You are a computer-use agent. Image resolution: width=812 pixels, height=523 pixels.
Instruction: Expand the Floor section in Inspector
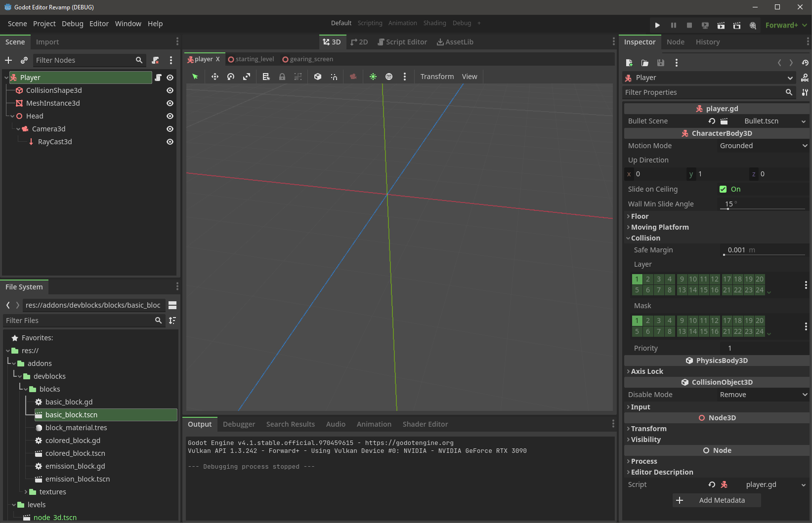(x=640, y=216)
